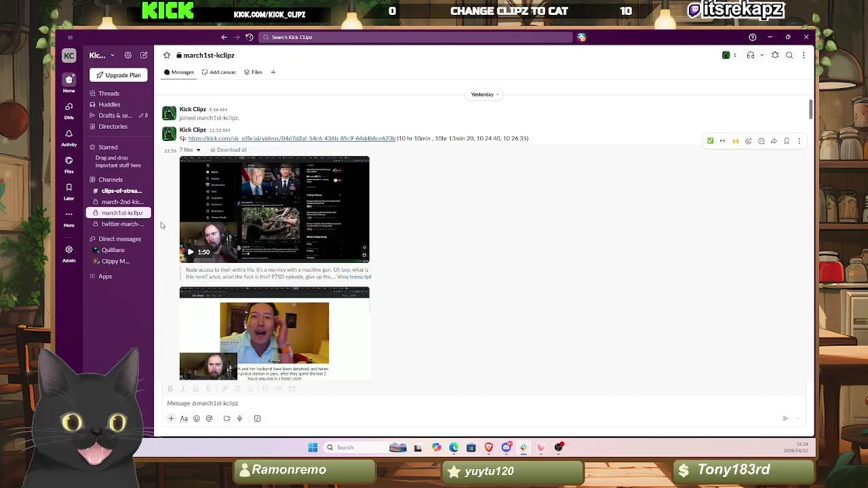This screenshot has width=868, height=488.
Task: Click Download all attachments
Action: 229,150
